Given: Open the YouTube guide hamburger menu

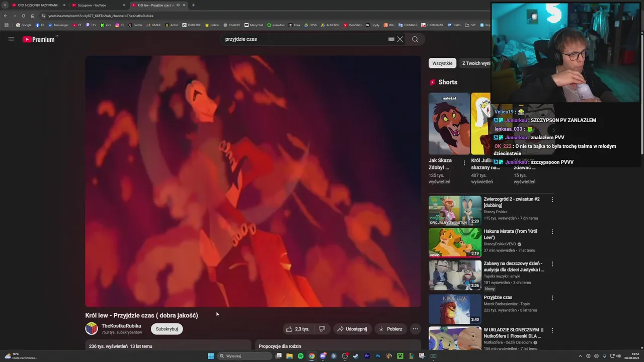Looking at the screenshot, I should point(11,39).
